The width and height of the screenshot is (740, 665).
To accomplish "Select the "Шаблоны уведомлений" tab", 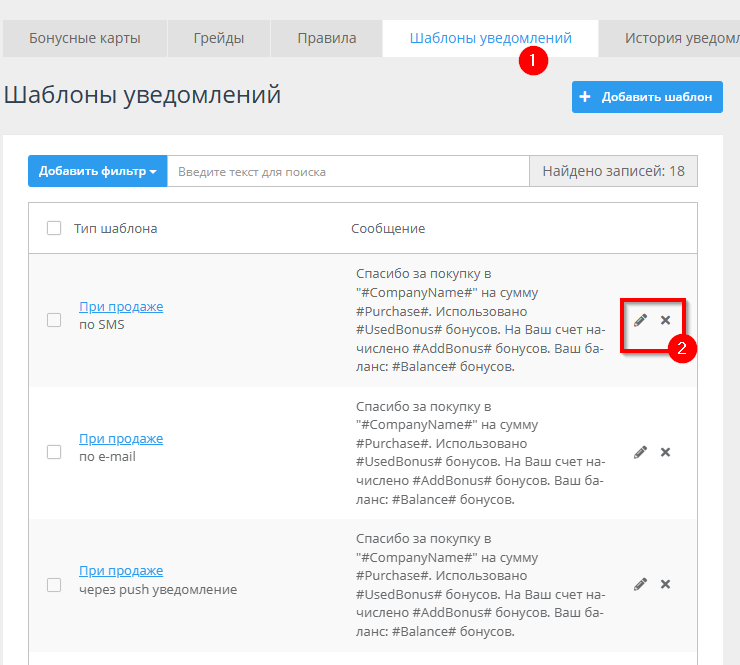I will pos(490,39).
